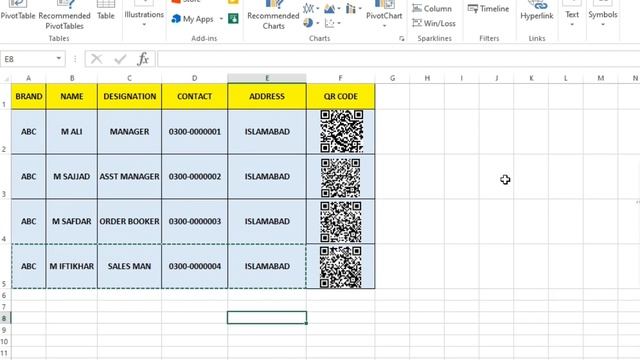Click the Cancel (X) formula button
The image size is (640, 360).
pos(96,59)
